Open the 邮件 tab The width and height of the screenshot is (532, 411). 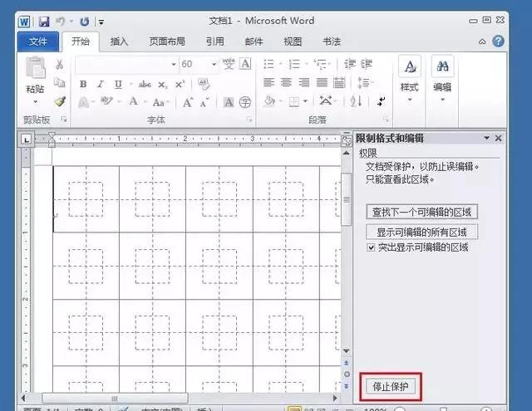pos(254,42)
